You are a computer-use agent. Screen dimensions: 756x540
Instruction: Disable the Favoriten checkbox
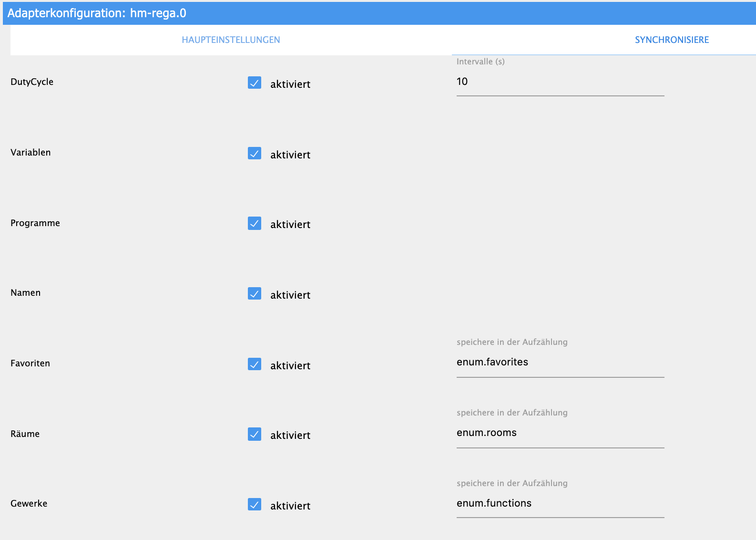pos(255,364)
